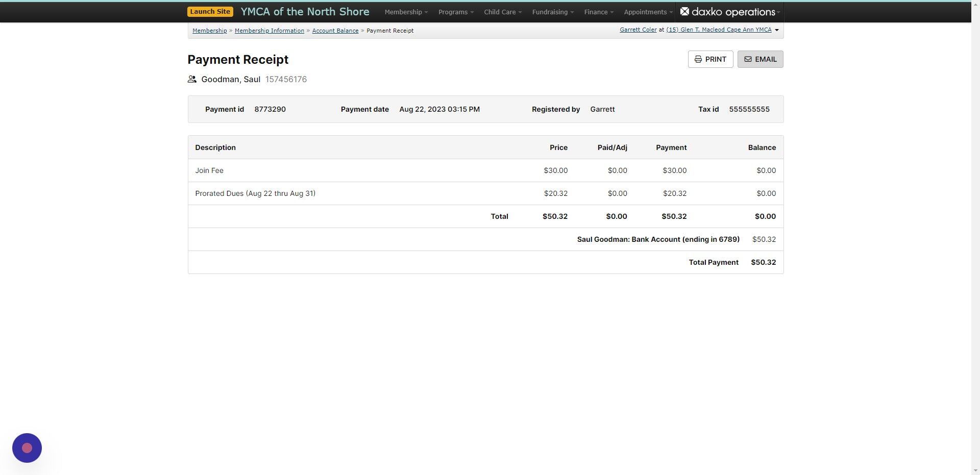Click the Description column header
This screenshot has width=980, height=475.
pyautogui.click(x=215, y=147)
